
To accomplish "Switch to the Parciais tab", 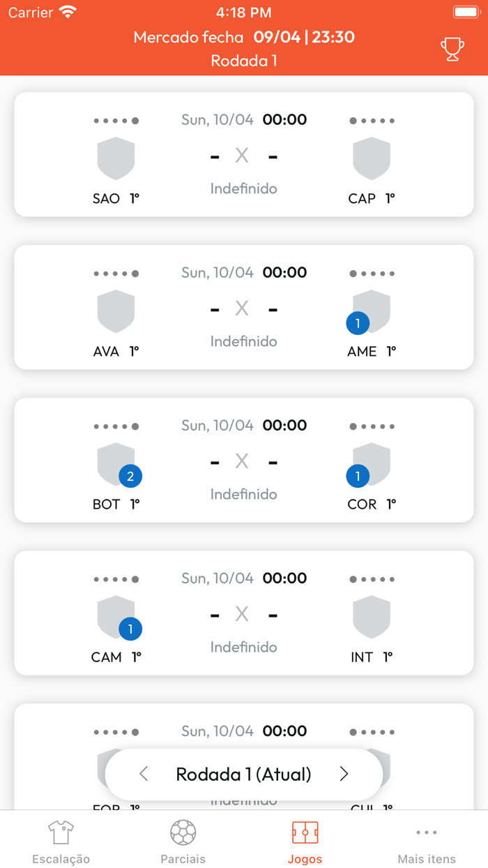I will (183, 842).
